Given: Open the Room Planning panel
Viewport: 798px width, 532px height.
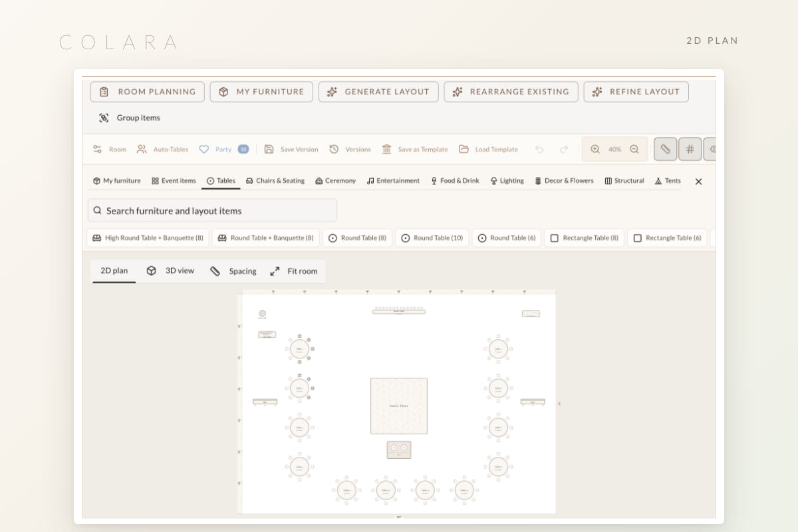Looking at the screenshot, I should 148,92.
